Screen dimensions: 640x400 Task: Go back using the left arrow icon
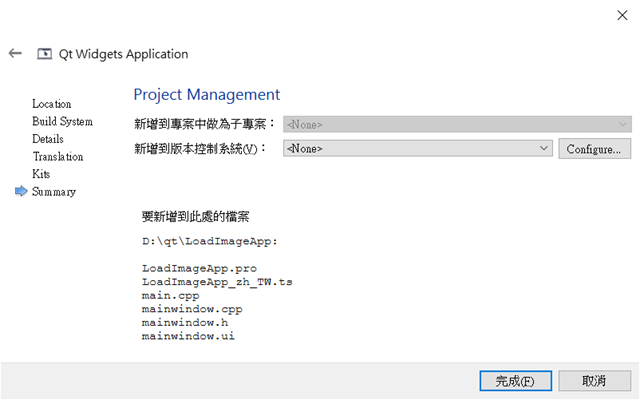click(x=15, y=53)
